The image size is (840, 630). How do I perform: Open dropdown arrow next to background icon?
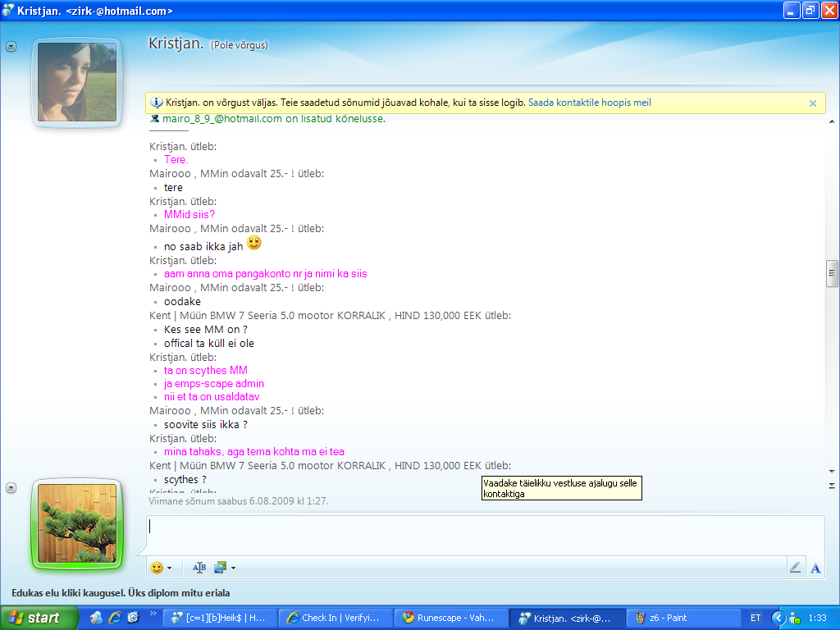[x=233, y=568]
